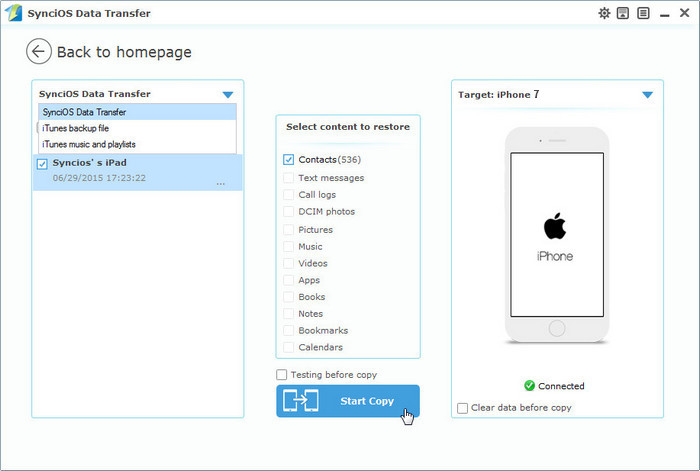Enable 'Testing before copy' checkbox
The image size is (700, 471).
coord(281,374)
